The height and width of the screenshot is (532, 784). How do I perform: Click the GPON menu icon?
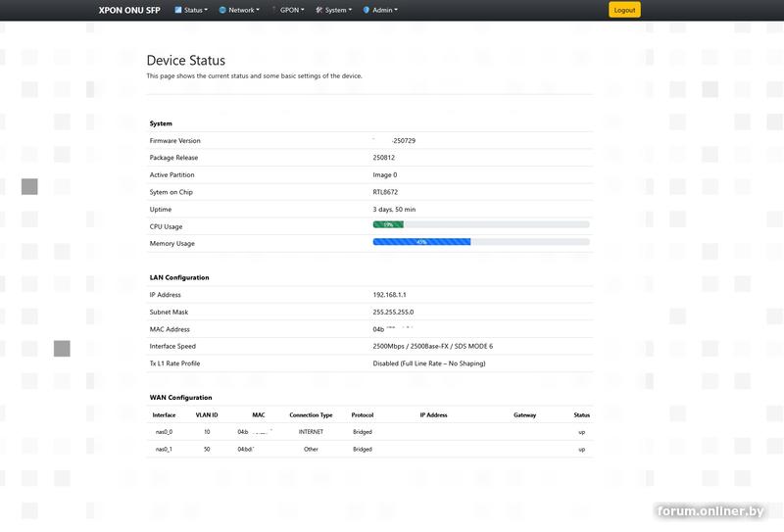273,10
